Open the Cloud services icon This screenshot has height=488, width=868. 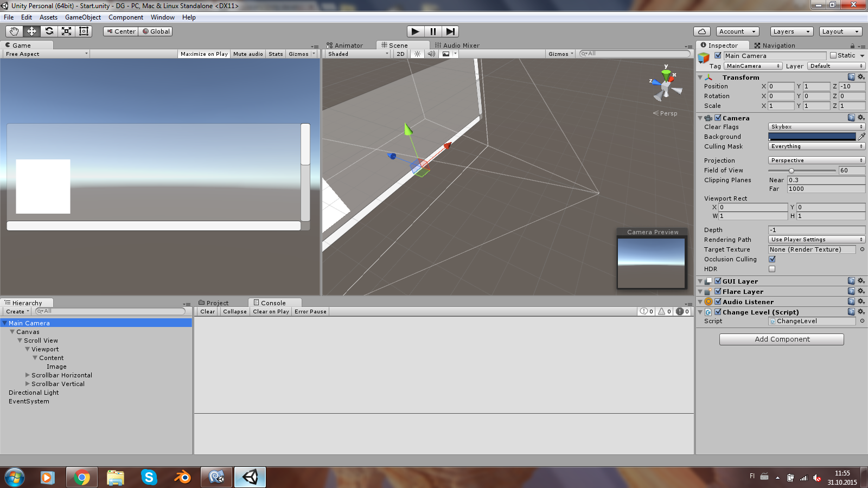(701, 31)
